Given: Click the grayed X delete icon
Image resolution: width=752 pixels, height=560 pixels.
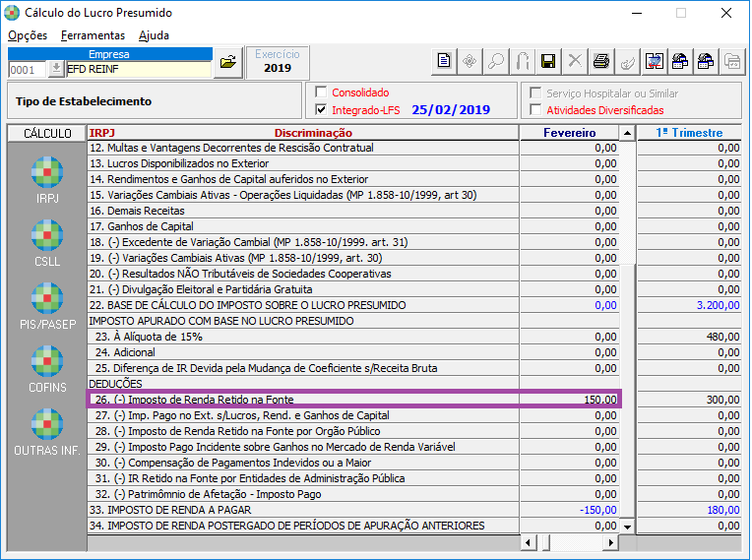Looking at the screenshot, I should pos(575,61).
